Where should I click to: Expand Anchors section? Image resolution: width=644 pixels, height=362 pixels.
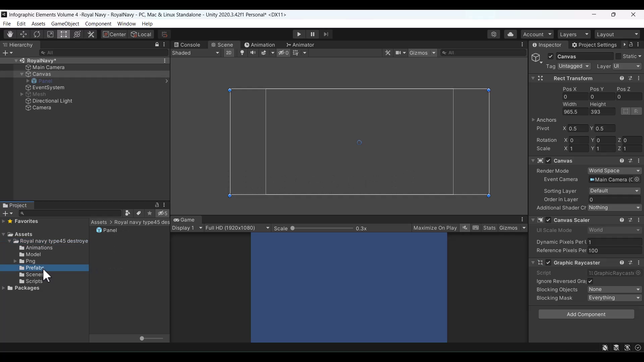533,120
